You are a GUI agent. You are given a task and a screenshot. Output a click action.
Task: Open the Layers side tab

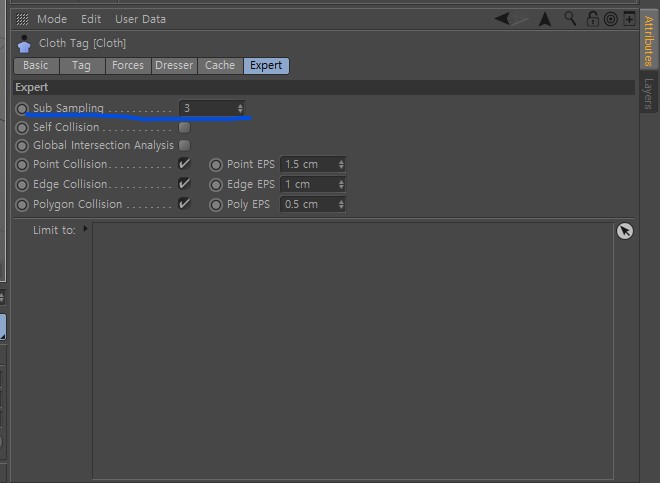648,93
